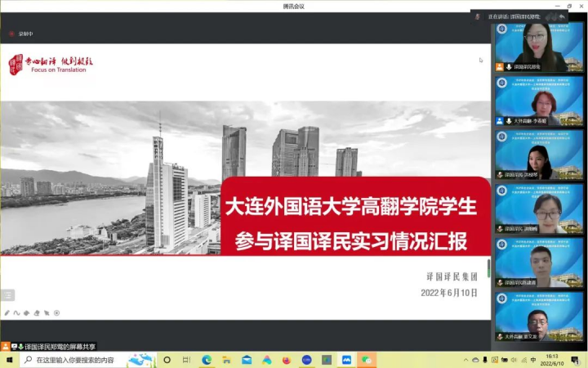Viewport: 588px width, 368px height.
Task: Click the WeChat taskbar icon
Action: (367, 360)
